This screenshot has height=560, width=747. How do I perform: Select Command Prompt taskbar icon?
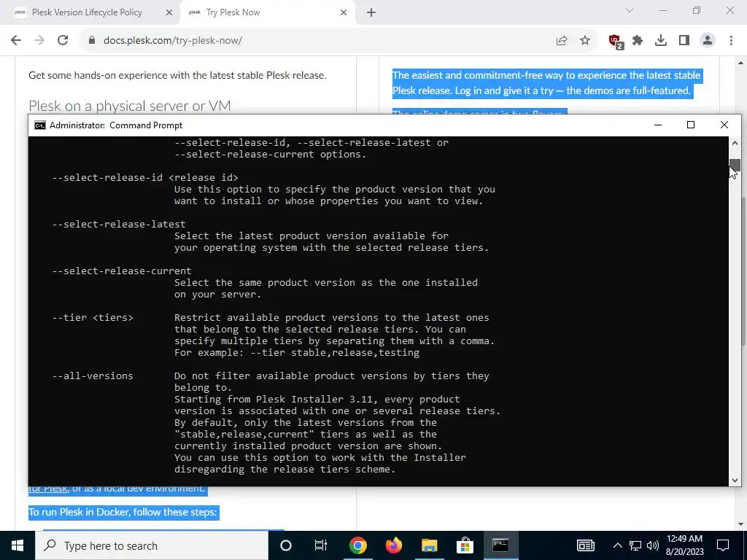500,545
